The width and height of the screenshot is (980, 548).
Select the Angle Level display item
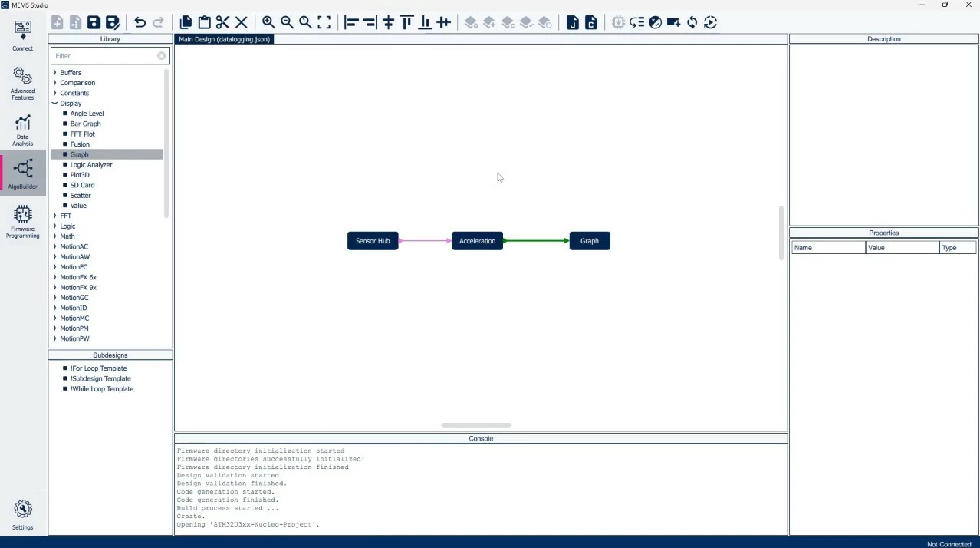[87, 114]
